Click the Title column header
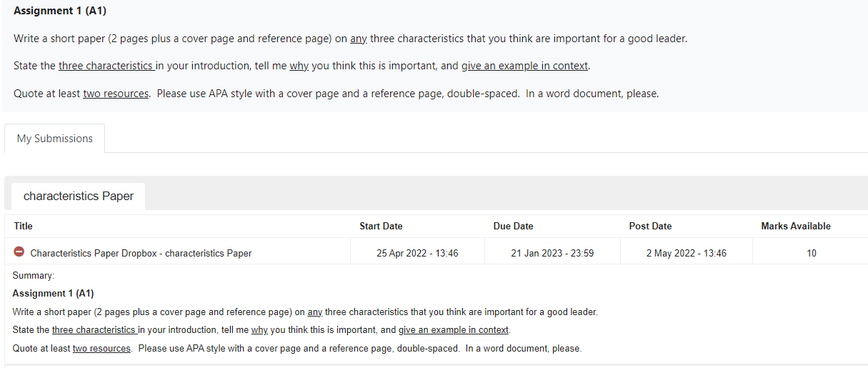Screen dimensions: 868x368 tap(24, 226)
